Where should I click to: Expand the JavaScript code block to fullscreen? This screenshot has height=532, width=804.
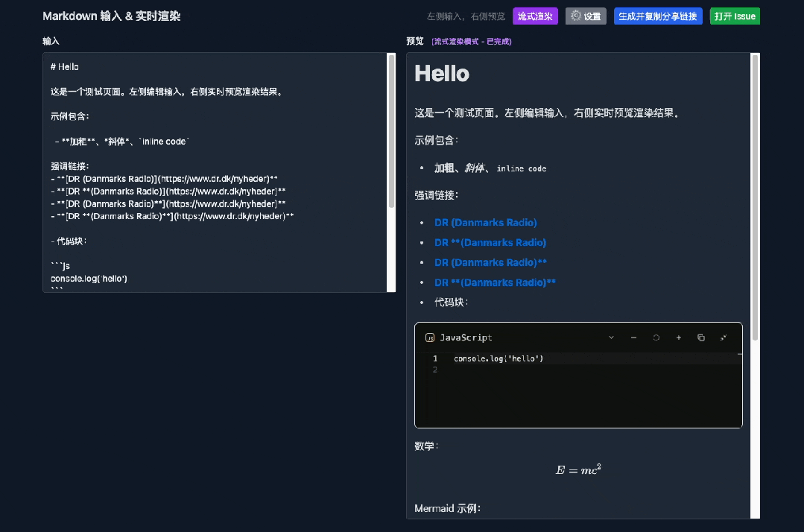pyautogui.click(x=724, y=338)
